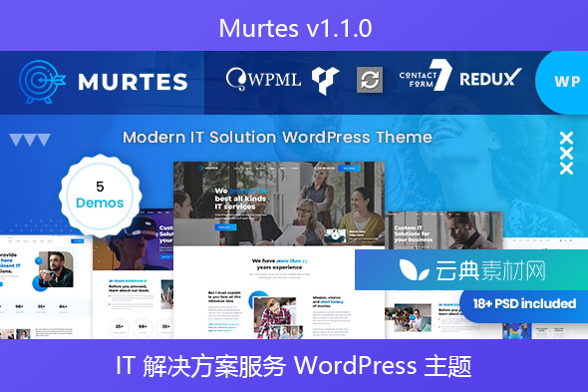This screenshot has height=392, width=588.
Task: Click the grey refresh arrows icon
Action: pos(370,80)
